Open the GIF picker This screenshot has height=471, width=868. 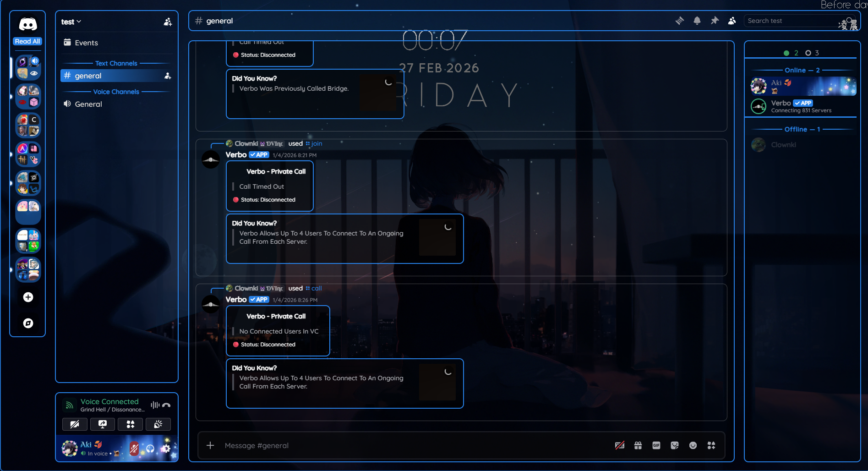tap(656, 445)
